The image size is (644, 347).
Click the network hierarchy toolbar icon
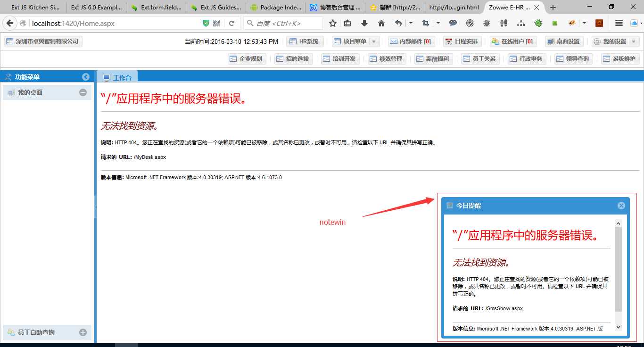[x=521, y=23]
